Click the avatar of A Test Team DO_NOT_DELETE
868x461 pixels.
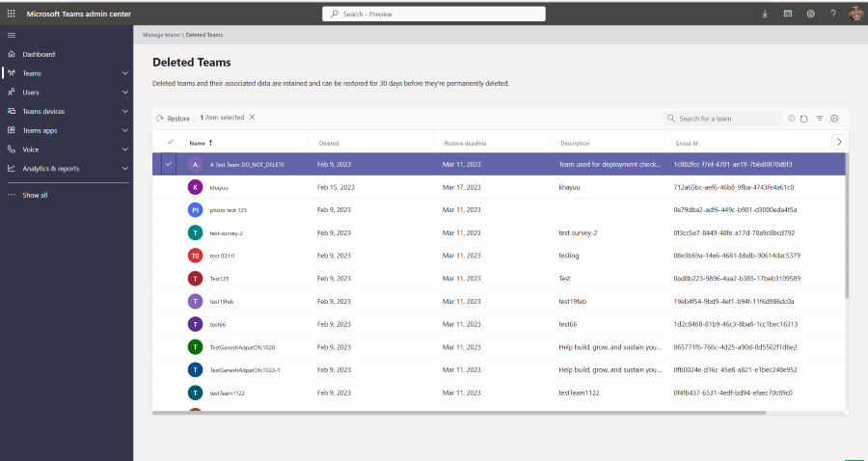pyautogui.click(x=195, y=164)
